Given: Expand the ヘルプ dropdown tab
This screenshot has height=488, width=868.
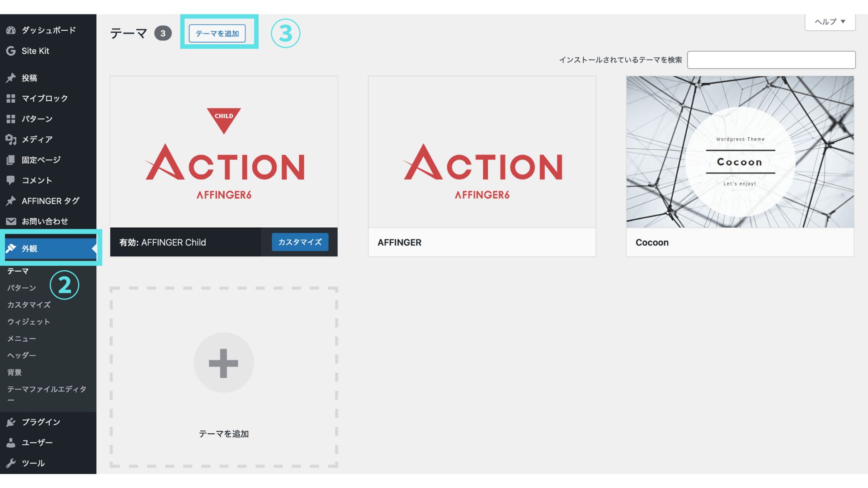Looking at the screenshot, I should click(830, 22).
